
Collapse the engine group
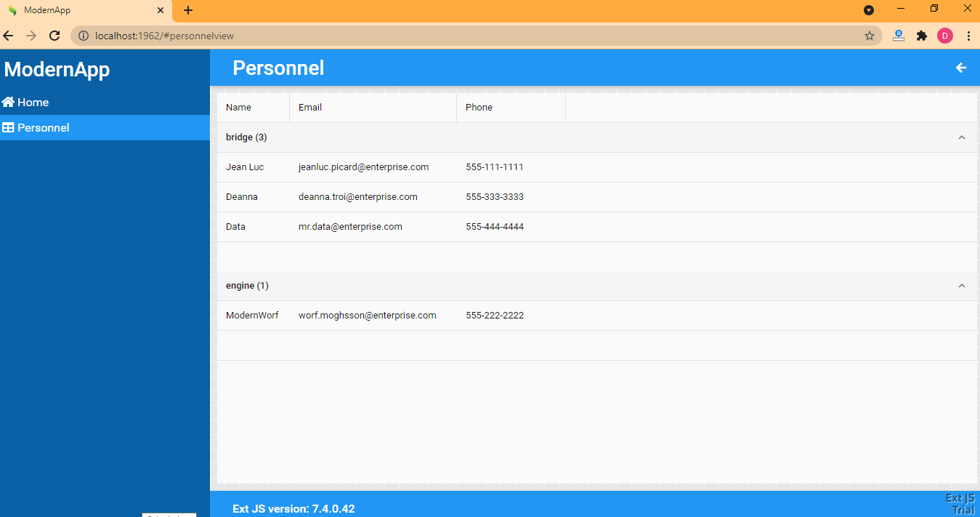[961, 286]
